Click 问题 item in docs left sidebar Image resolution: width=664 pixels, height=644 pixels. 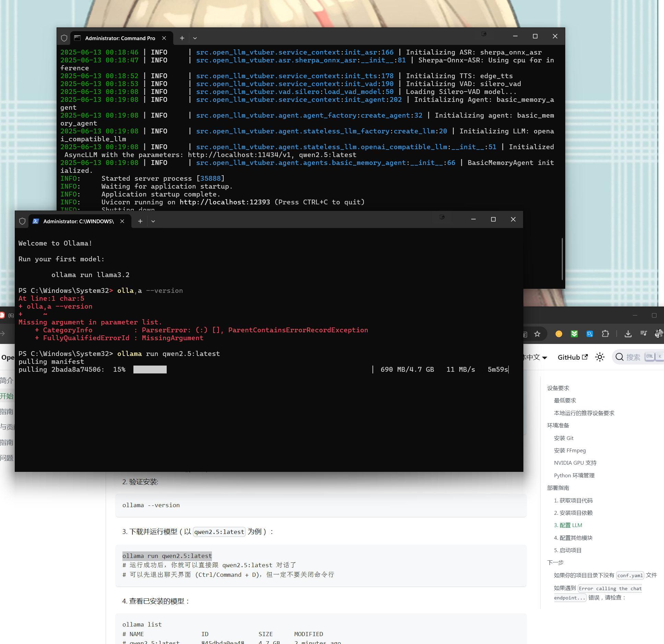7,458
